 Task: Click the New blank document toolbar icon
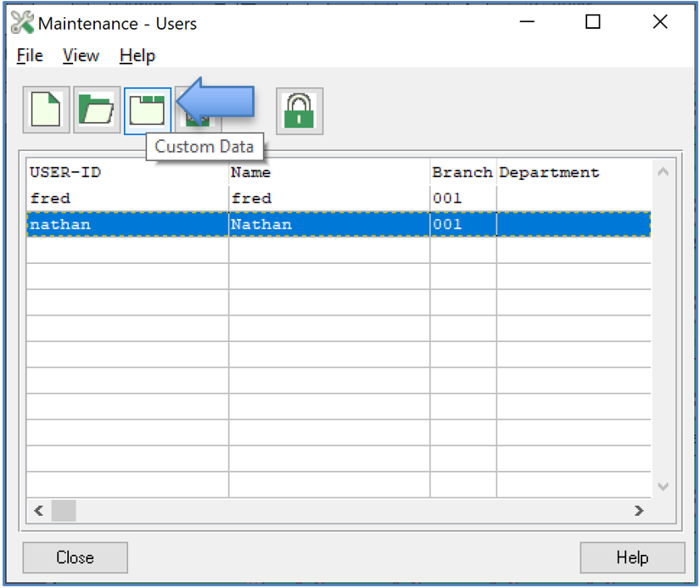click(x=46, y=110)
